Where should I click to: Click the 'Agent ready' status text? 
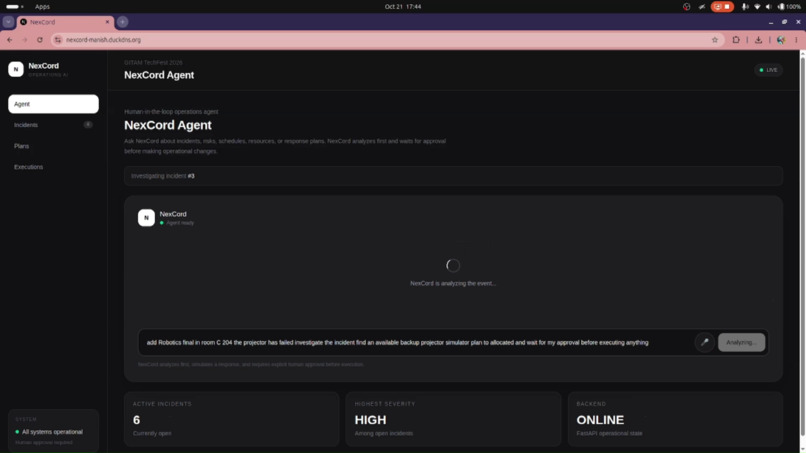pyautogui.click(x=180, y=223)
